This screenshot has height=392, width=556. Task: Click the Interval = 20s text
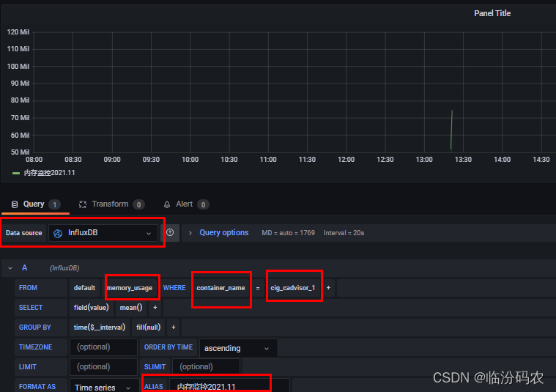point(344,233)
